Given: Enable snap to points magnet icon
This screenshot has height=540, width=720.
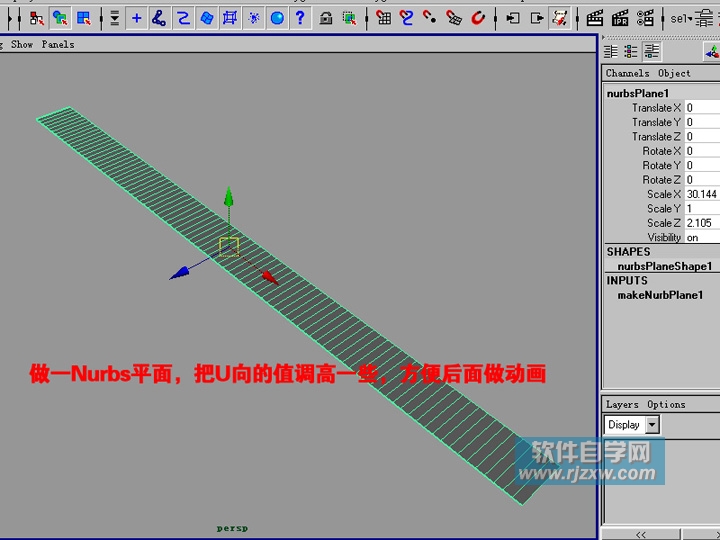Looking at the screenshot, I should [x=430, y=18].
